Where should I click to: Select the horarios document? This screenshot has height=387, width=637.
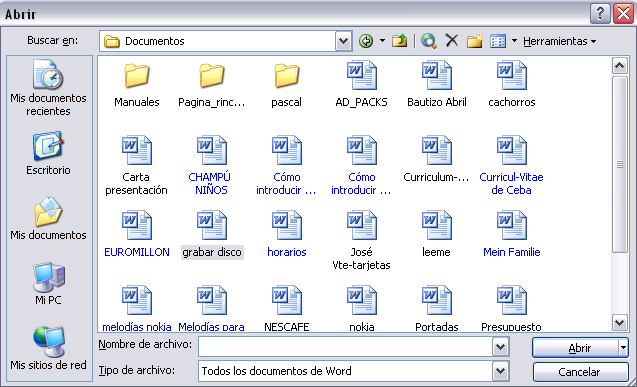(x=286, y=235)
